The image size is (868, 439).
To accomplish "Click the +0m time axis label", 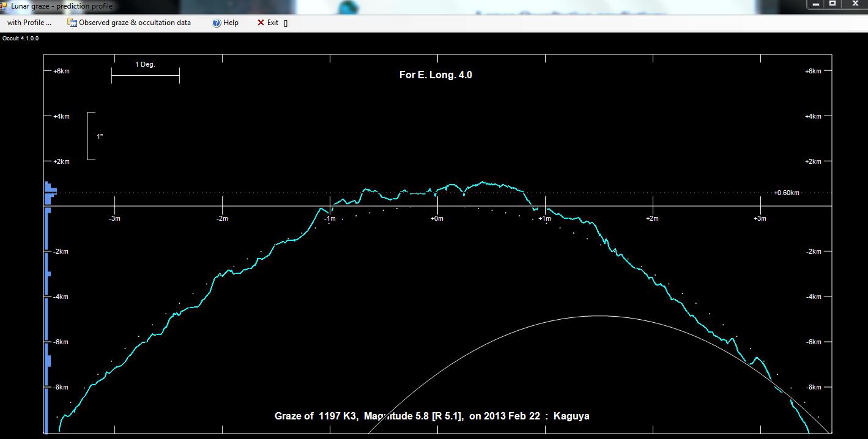I will point(437,218).
